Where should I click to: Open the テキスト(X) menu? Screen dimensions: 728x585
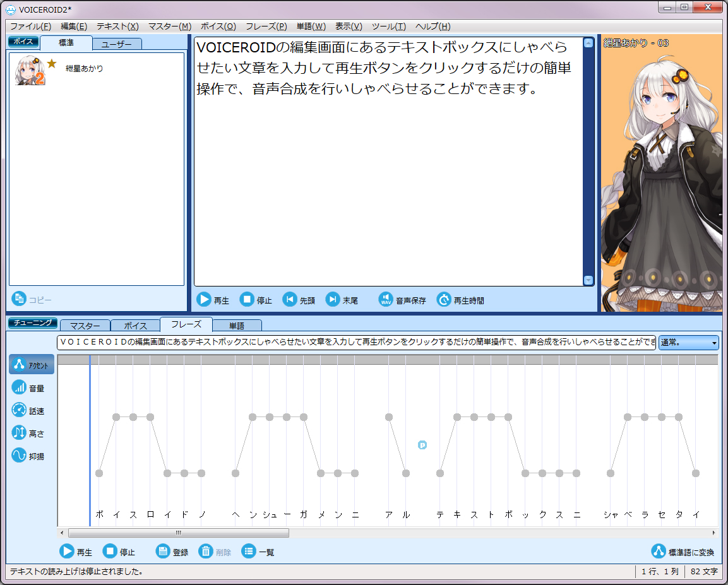(x=117, y=27)
